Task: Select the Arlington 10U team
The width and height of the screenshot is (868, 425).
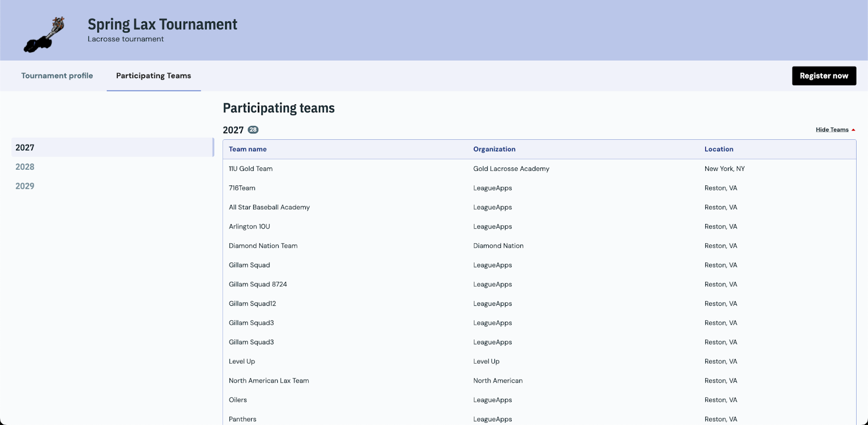Action: (x=250, y=227)
